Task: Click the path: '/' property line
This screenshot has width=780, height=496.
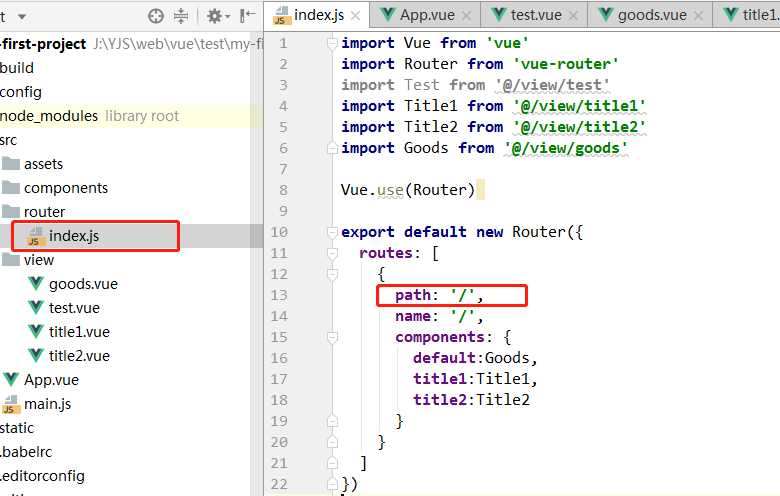Action: (x=439, y=295)
